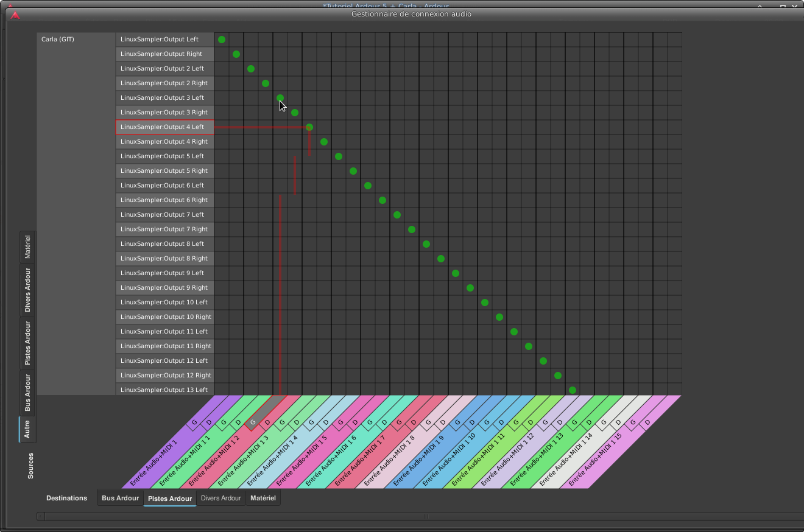The image size is (804, 532).
Task: Select the 'Entrée Audio+MIDI 1 7' column label
Action: coord(360,460)
